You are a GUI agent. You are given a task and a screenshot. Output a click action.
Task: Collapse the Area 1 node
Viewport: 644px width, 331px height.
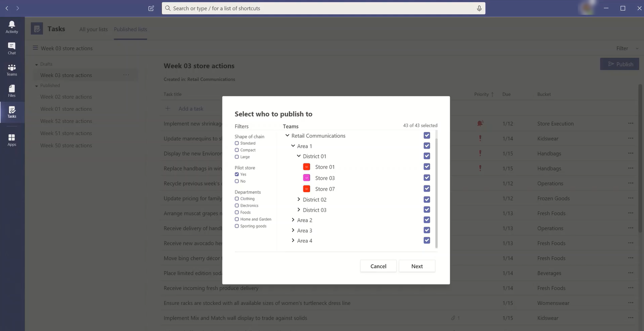[293, 146]
